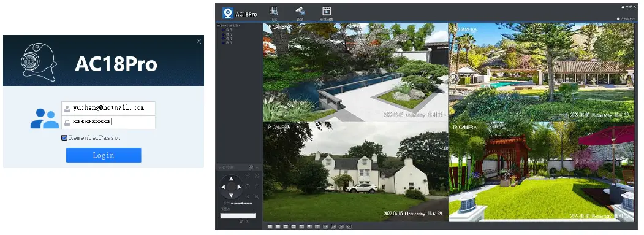The image size is (644, 235).
Task: Switch to single-view layout
Action: [x=270, y=227]
